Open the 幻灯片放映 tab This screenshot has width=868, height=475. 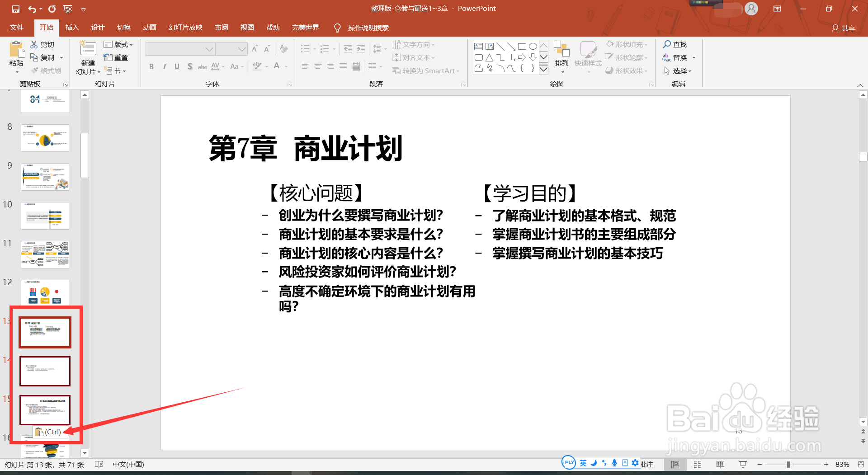click(185, 28)
